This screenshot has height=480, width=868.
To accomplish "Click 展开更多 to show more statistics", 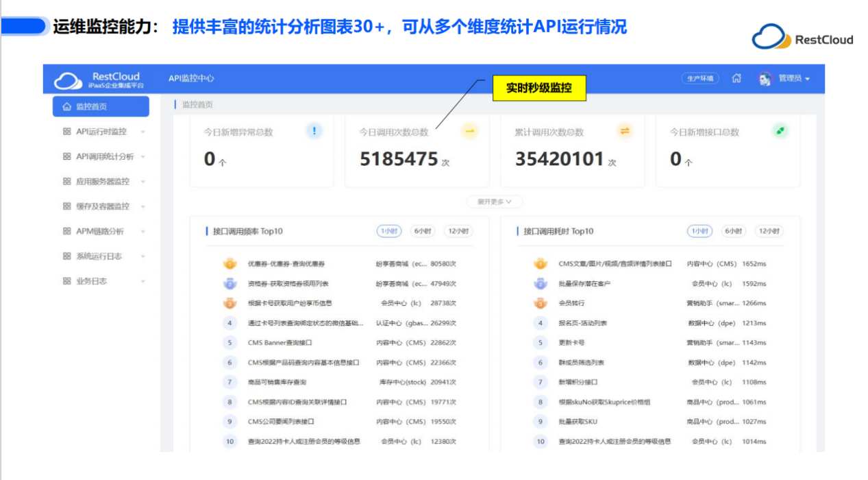I will pos(495,201).
